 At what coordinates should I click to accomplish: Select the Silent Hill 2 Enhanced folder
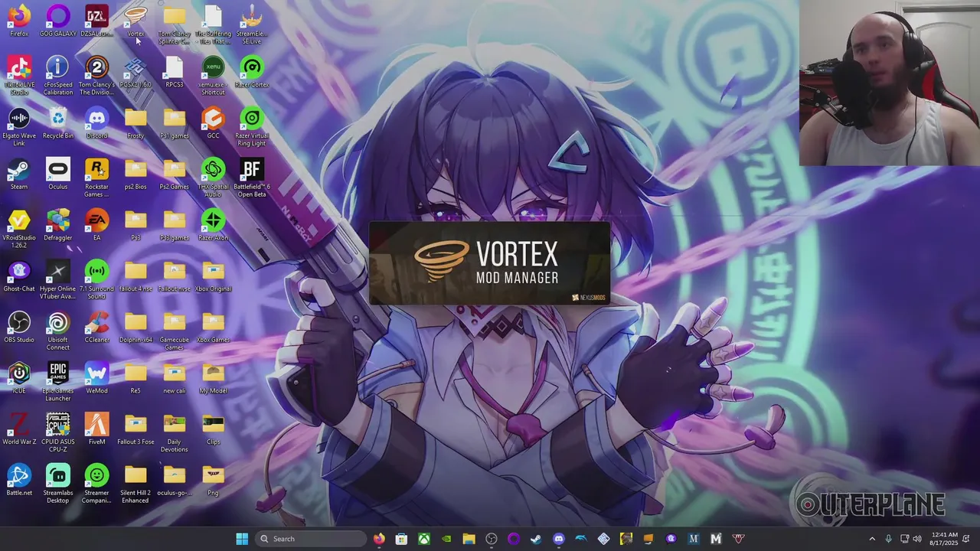tap(136, 484)
